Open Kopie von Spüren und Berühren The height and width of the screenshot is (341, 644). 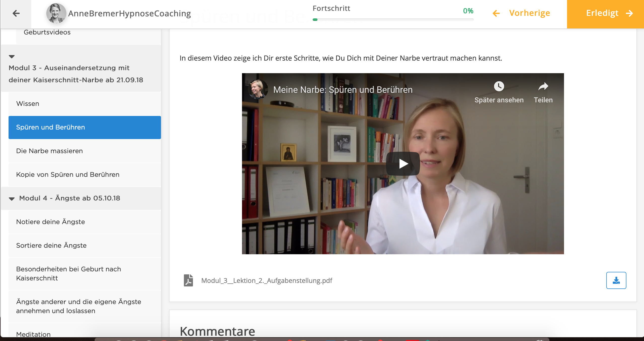(x=85, y=175)
